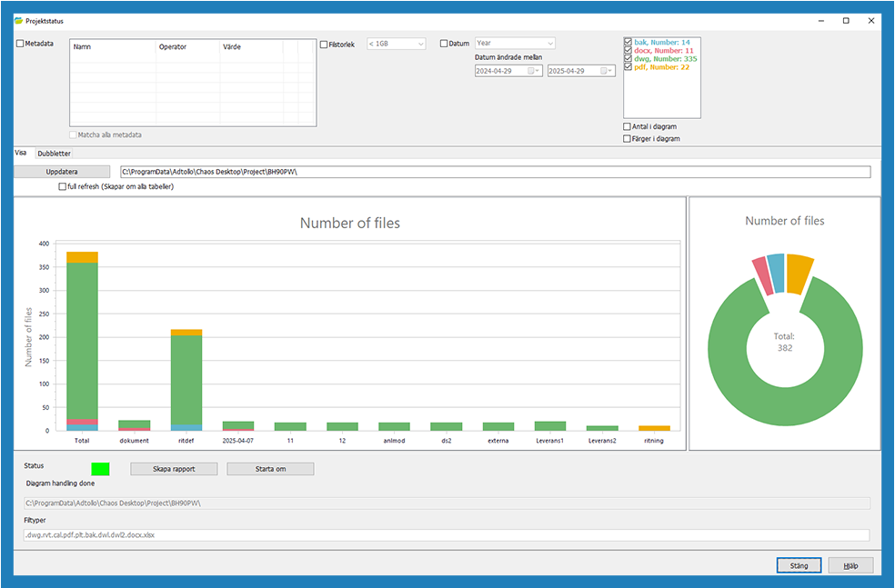Click the 2025-04-07 axis label
Screen dimensions: 895x588
click(x=238, y=441)
